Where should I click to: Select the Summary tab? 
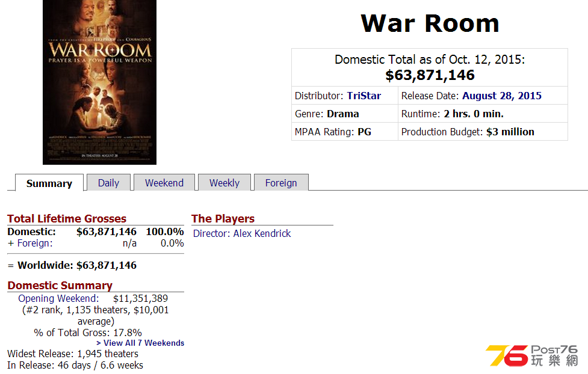point(49,183)
